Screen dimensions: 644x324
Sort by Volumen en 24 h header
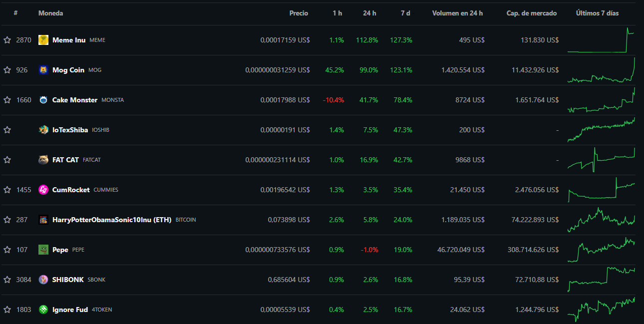point(457,13)
